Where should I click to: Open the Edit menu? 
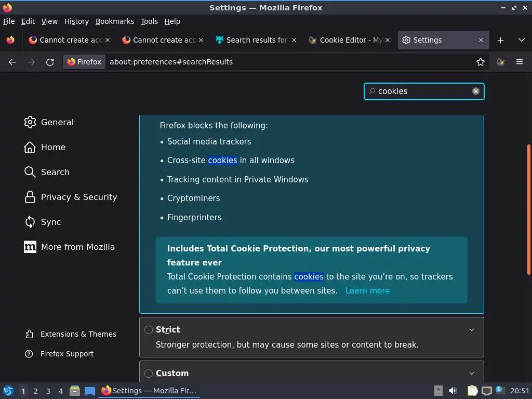[28, 21]
